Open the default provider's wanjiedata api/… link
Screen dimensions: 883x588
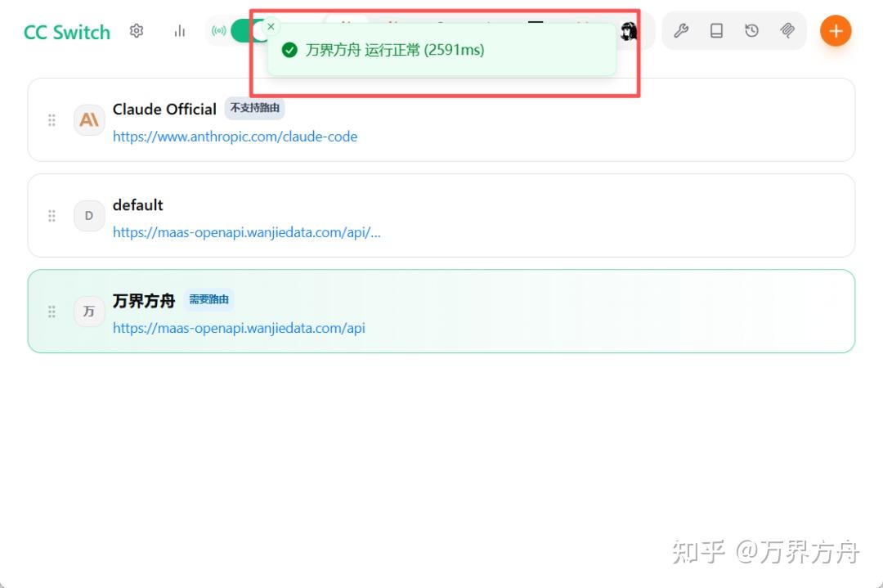pyautogui.click(x=247, y=232)
